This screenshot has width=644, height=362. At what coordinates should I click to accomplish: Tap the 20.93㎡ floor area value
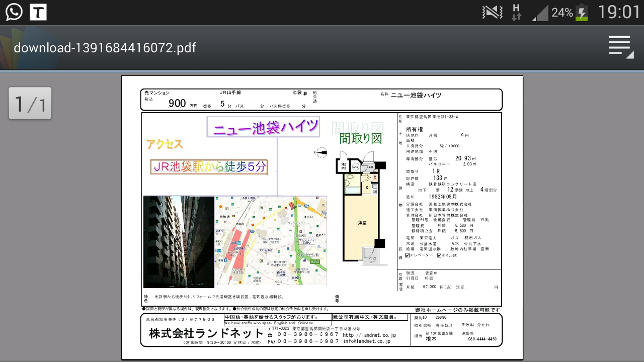[x=465, y=158]
